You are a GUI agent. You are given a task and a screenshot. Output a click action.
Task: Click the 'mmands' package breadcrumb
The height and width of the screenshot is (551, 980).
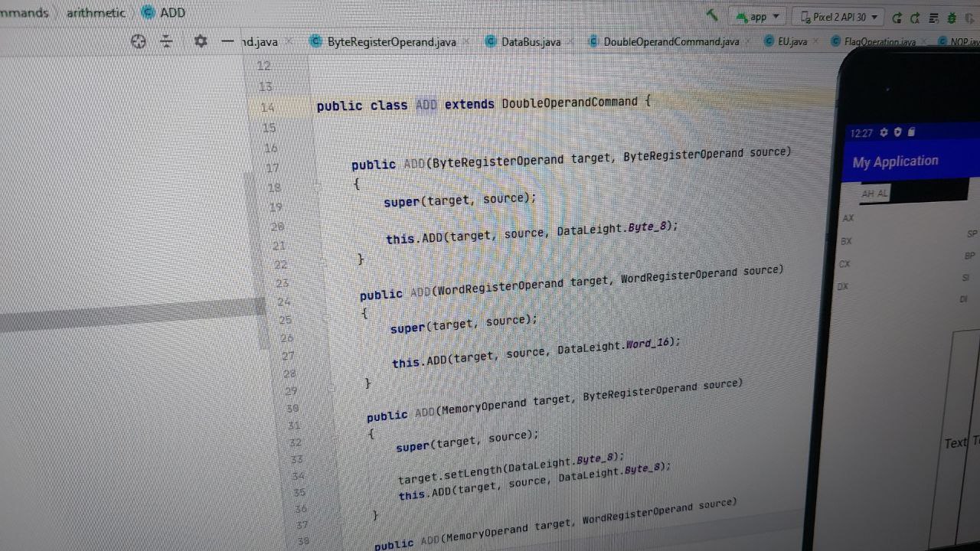click(x=24, y=13)
